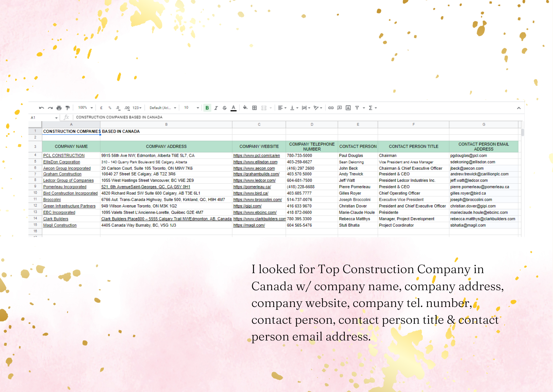Toggle italic formatting
The width and height of the screenshot is (553, 392).
pyautogui.click(x=216, y=108)
